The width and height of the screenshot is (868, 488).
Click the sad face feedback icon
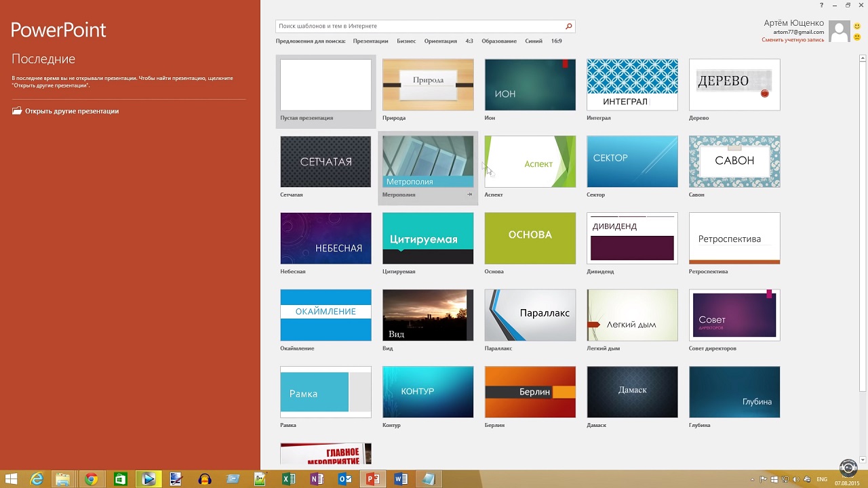[857, 36]
